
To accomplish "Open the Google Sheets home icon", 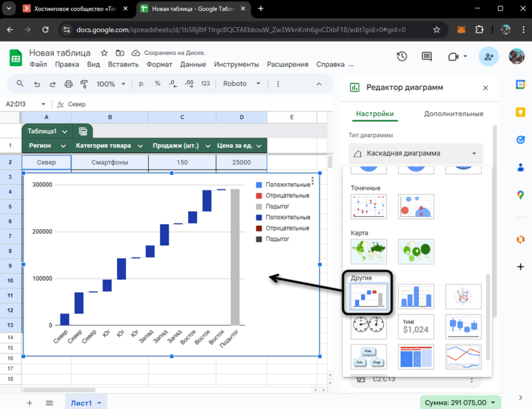I will (15, 58).
